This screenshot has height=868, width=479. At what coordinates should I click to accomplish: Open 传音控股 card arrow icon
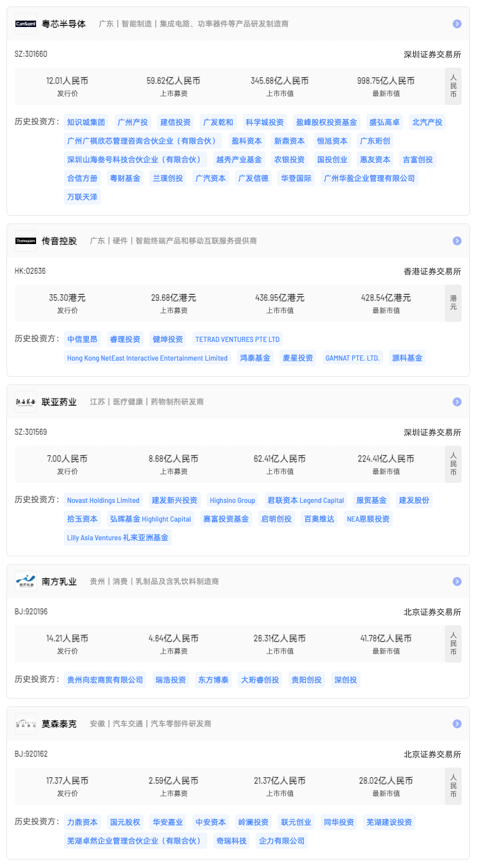457,241
